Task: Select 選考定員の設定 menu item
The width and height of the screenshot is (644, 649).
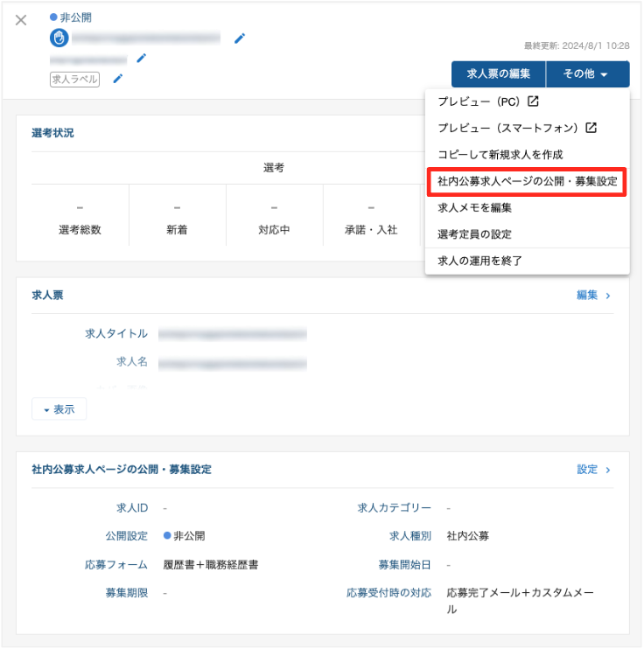Action: click(x=528, y=234)
